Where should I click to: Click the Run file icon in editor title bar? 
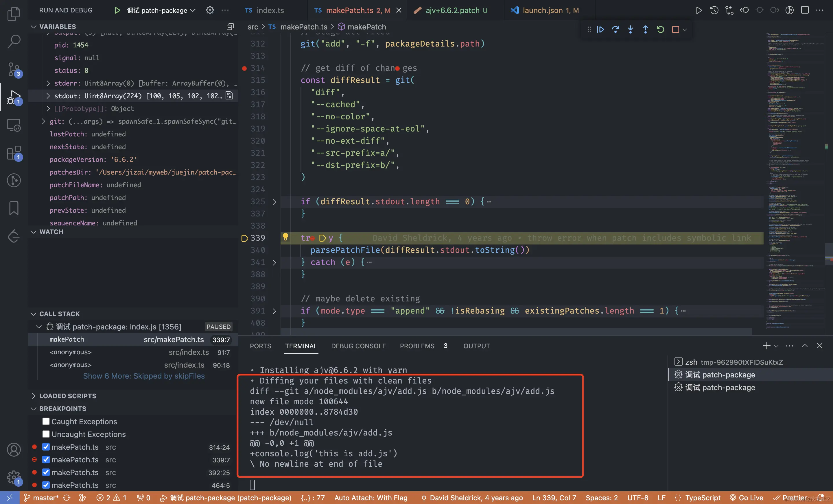(699, 10)
